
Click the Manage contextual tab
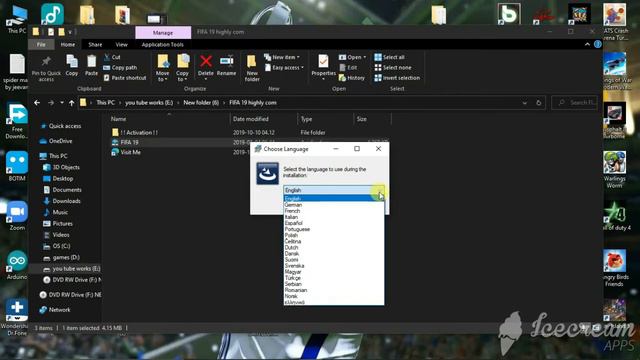pyautogui.click(x=163, y=32)
